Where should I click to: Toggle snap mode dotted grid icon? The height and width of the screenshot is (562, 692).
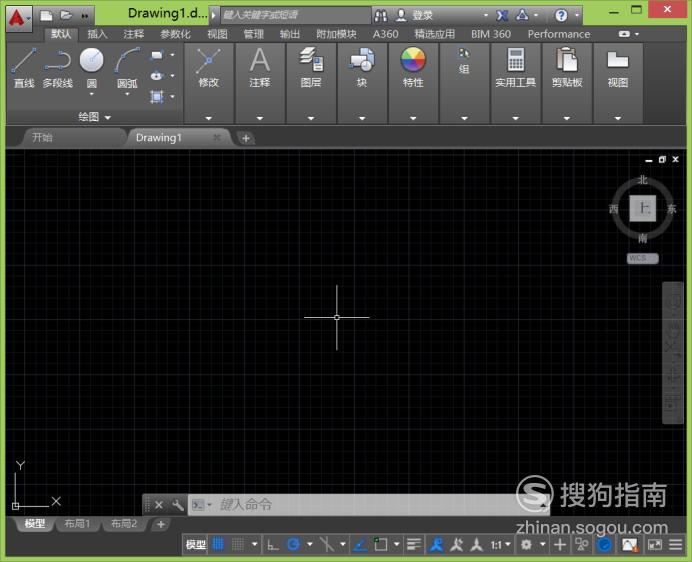tap(238, 544)
